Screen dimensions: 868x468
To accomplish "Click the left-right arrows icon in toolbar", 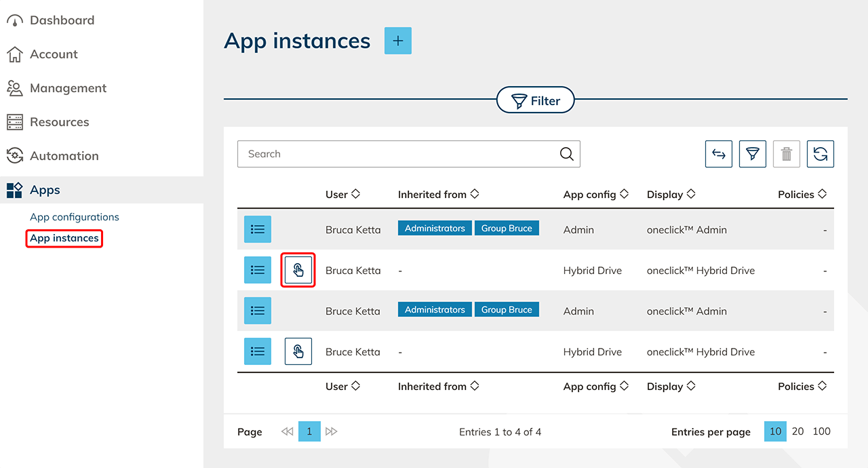I will click(x=718, y=154).
